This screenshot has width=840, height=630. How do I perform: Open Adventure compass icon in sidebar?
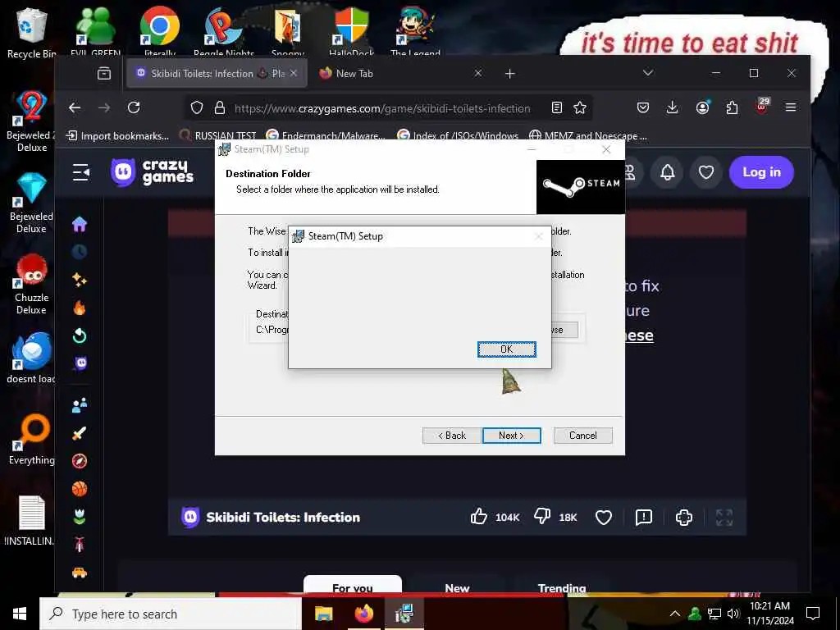80,461
